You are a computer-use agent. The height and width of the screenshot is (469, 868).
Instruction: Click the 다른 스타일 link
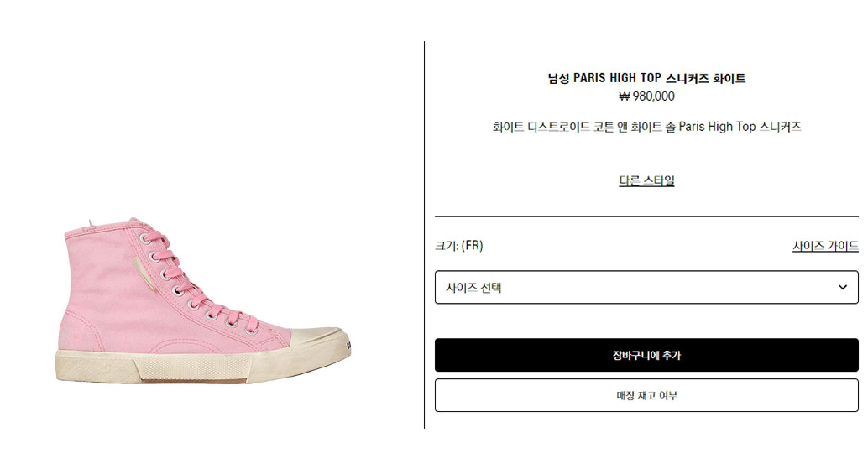point(646,180)
